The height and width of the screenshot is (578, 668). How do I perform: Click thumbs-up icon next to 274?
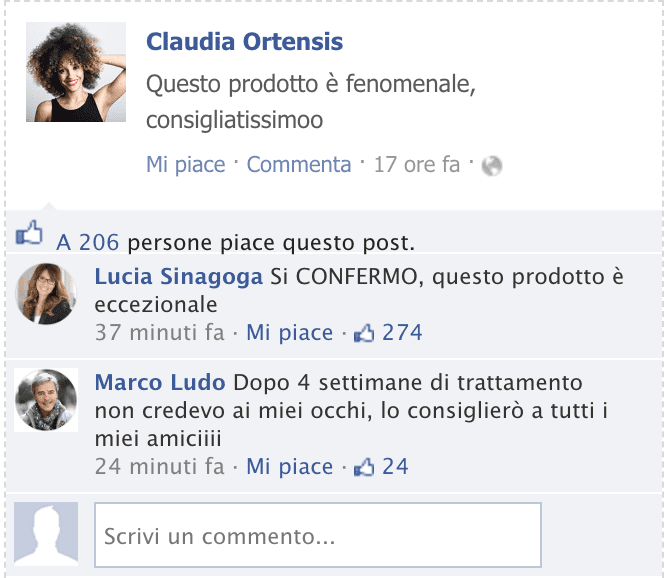click(364, 334)
